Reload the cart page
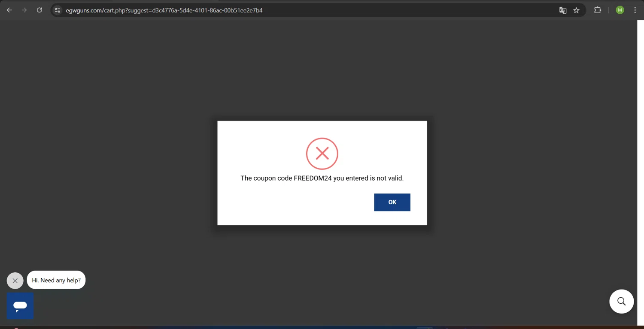This screenshot has height=329, width=644. point(39,10)
